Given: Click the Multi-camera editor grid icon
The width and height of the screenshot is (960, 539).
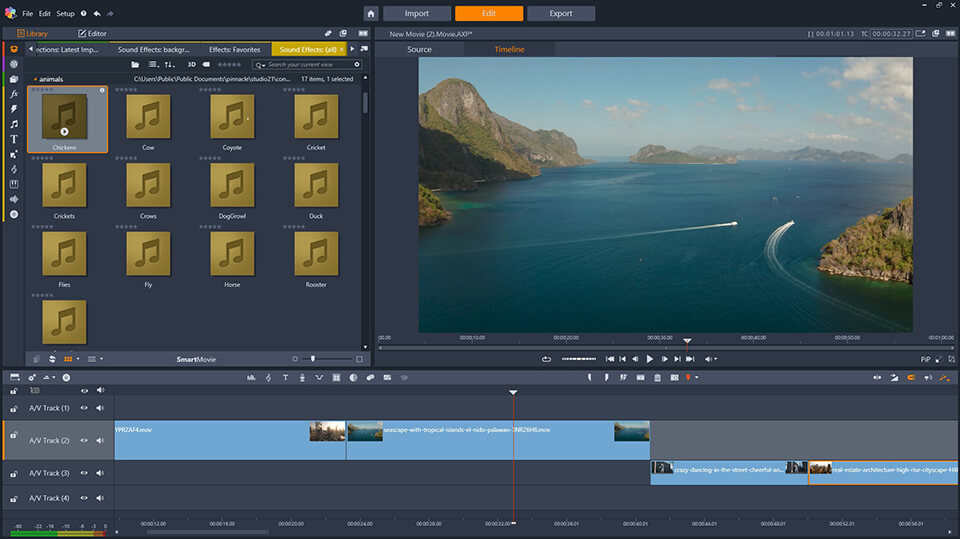Looking at the screenshot, I should pos(336,378).
